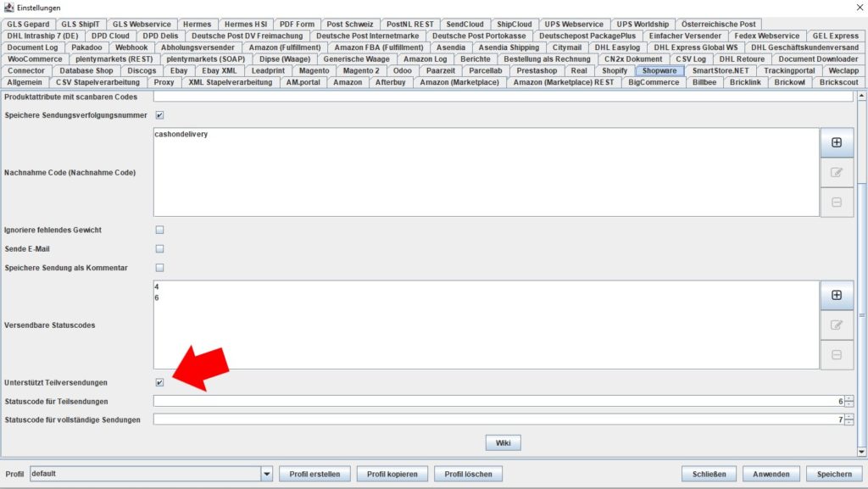Open the Wiki page

coord(504,443)
